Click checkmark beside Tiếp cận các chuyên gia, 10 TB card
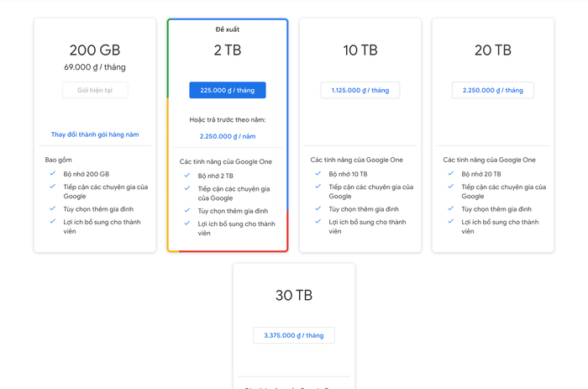 click(318, 186)
